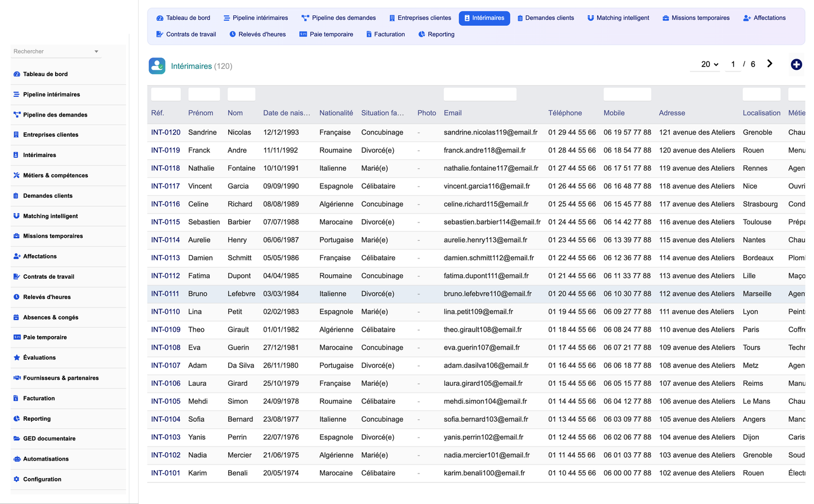Open record INT-0120 link
814x504 pixels.
coord(166,132)
